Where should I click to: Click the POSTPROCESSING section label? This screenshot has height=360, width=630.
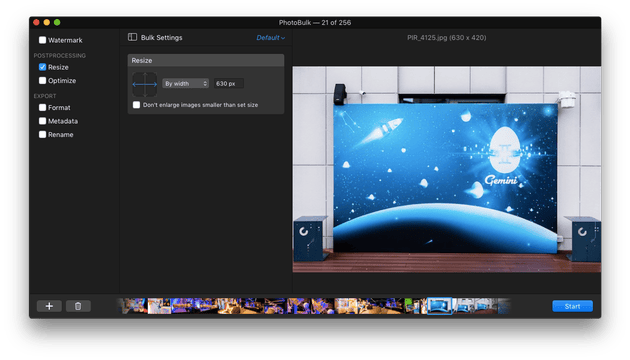(59, 55)
